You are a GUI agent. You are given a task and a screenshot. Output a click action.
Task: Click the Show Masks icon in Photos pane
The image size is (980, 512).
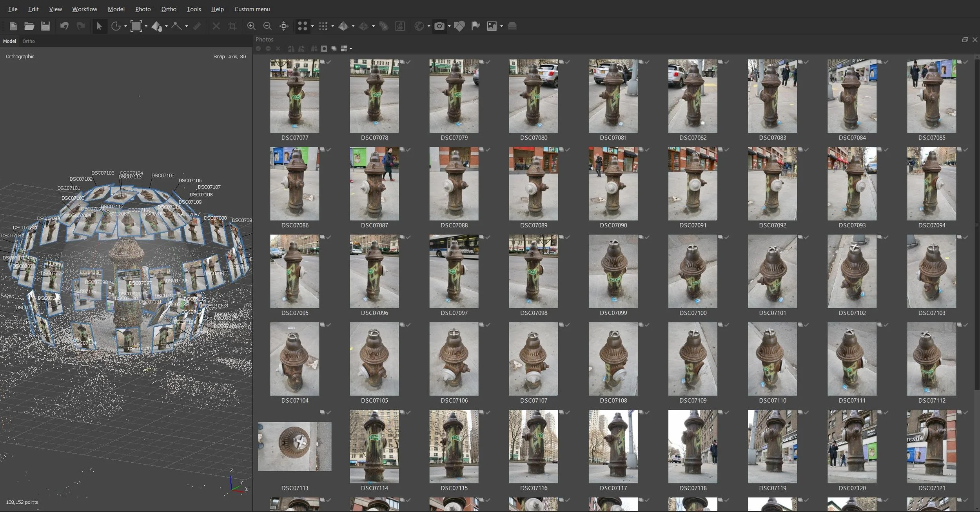tap(324, 49)
